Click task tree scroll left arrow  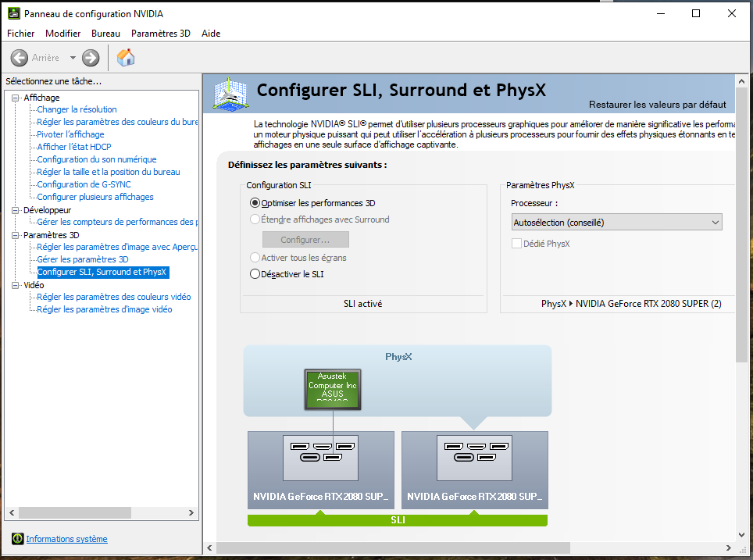coord(12,513)
